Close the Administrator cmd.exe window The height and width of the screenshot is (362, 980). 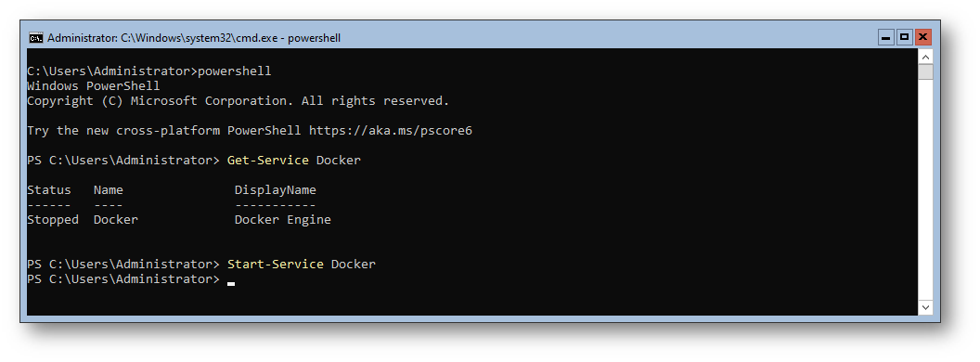pos(923,37)
